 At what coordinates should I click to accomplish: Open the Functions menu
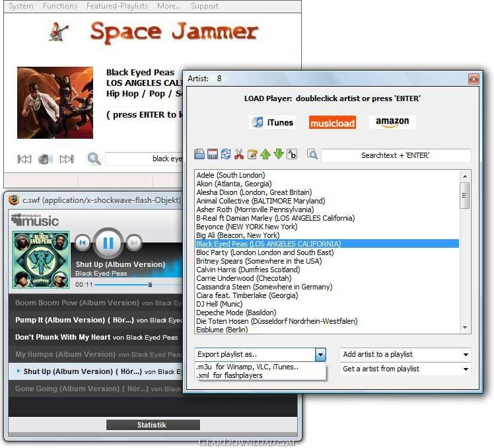(60, 6)
